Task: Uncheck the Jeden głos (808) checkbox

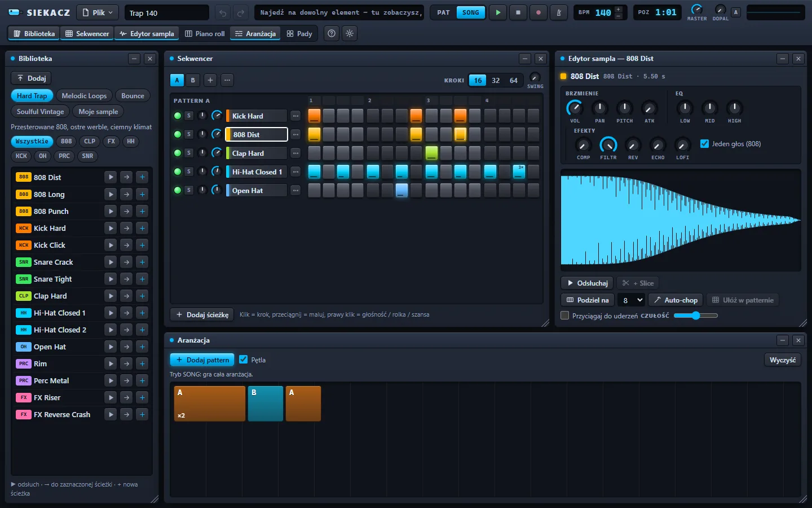Action: [704, 143]
